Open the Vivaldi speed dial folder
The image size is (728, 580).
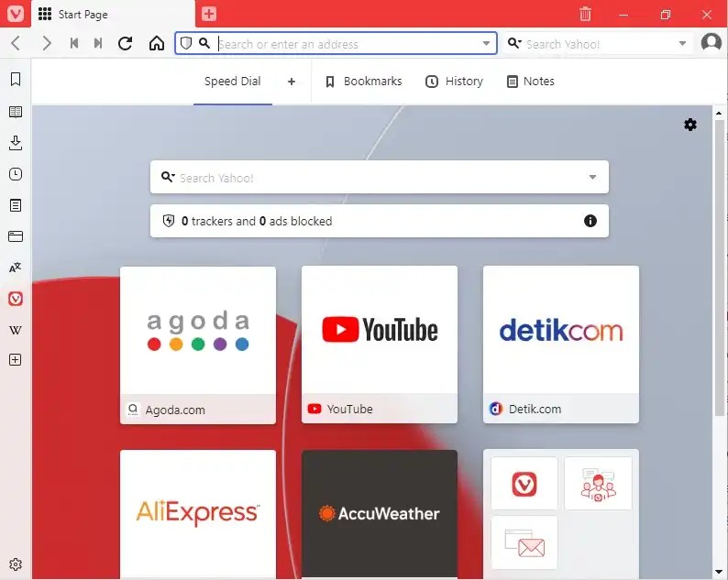coord(561,514)
